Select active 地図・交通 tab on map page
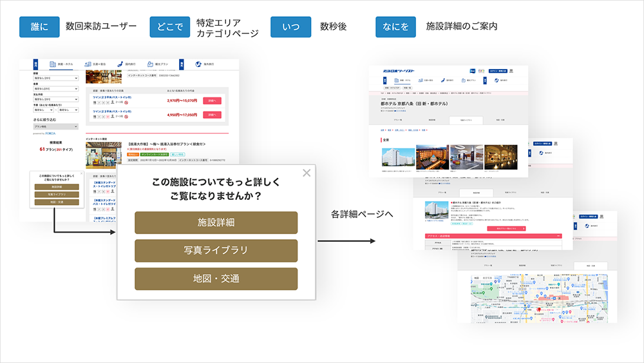This screenshot has height=363, width=644. point(591,266)
